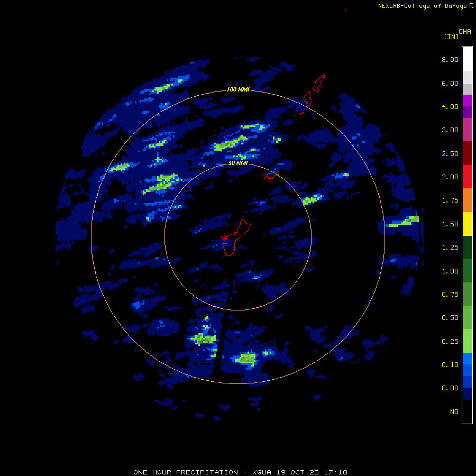Click the 1.00 legend value
476x476 pixels.
pyautogui.click(x=450, y=271)
